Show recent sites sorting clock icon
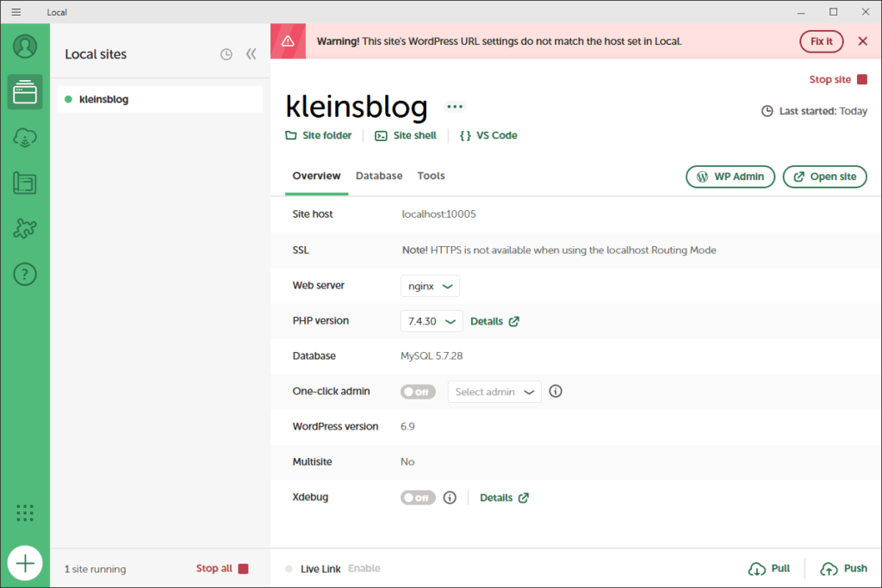 [x=226, y=54]
